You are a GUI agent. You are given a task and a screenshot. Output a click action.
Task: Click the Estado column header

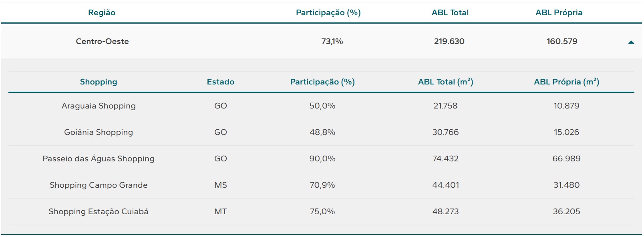[x=220, y=82]
